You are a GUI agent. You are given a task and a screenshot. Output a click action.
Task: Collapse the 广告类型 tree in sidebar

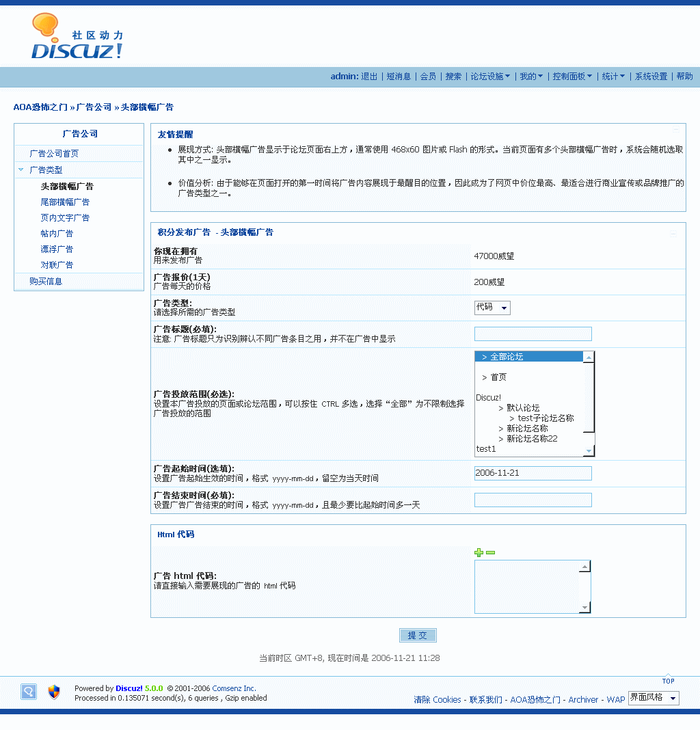[x=21, y=170]
